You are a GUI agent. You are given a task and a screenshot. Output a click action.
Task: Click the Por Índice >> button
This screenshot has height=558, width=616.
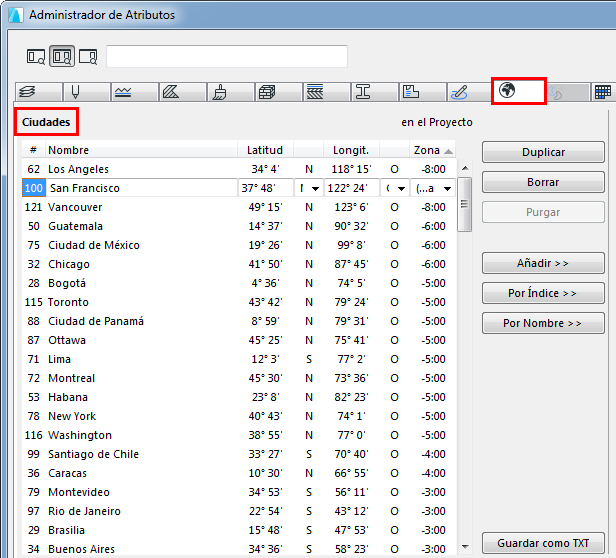coord(543,293)
